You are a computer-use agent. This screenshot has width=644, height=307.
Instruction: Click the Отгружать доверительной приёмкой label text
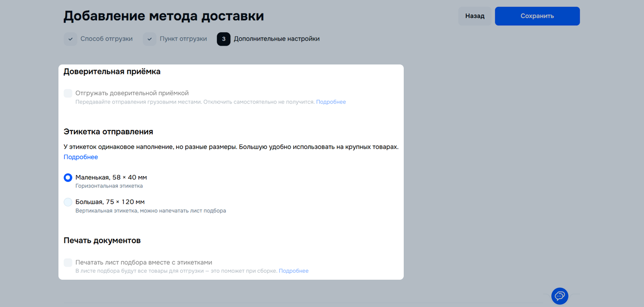tap(132, 93)
